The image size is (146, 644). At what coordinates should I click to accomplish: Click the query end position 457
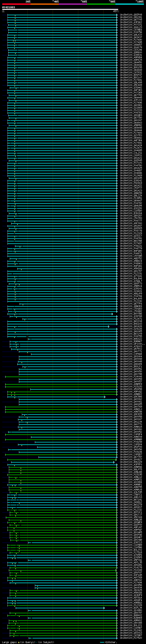pyautogui.click(x=115, y=11)
